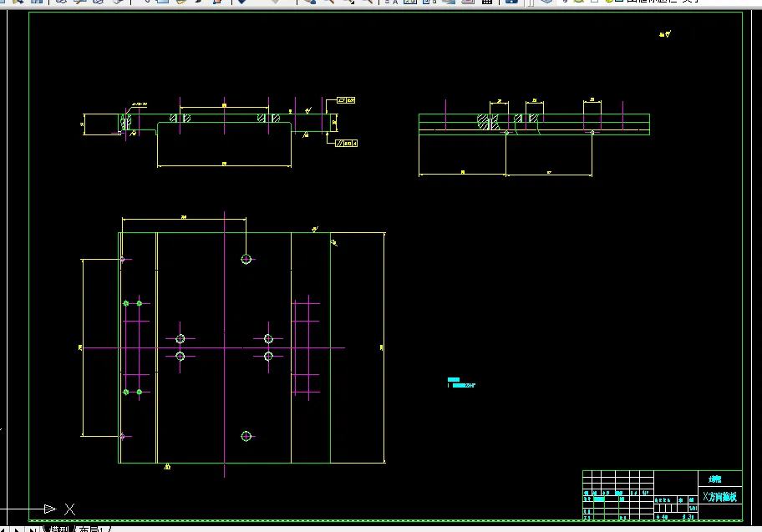Click the next-tab arrow beside layout tabs
The width and height of the screenshot is (762, 532).
(x=17, y=529)
